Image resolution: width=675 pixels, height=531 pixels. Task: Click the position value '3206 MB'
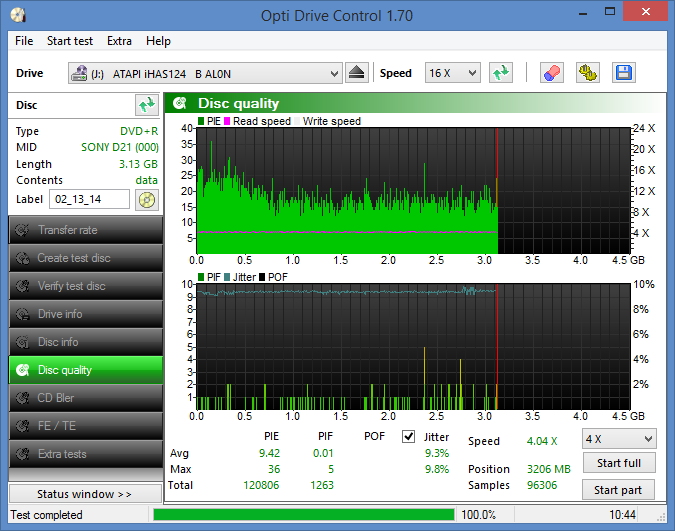[549, 469]
